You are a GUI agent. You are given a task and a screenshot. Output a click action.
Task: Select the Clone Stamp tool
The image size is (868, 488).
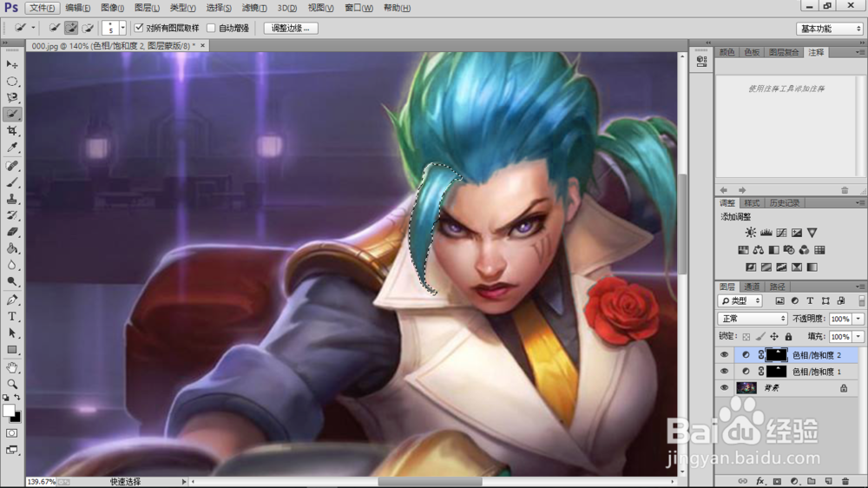pos(11,199)
